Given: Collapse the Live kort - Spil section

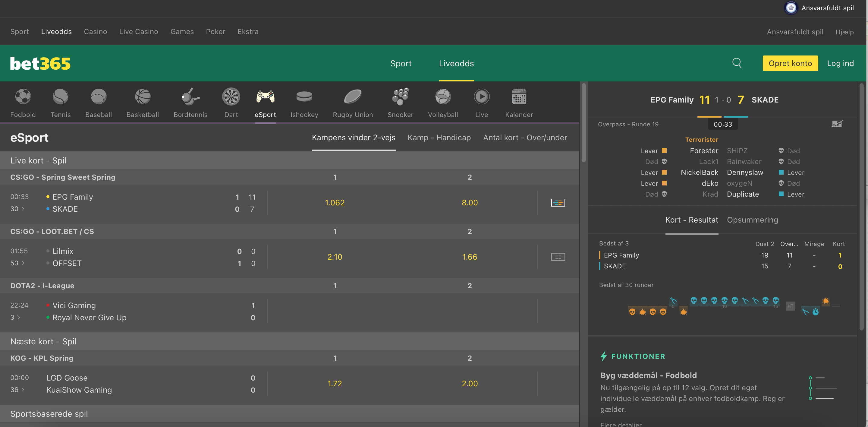Looking at the screenshot, I should (289, 160).
